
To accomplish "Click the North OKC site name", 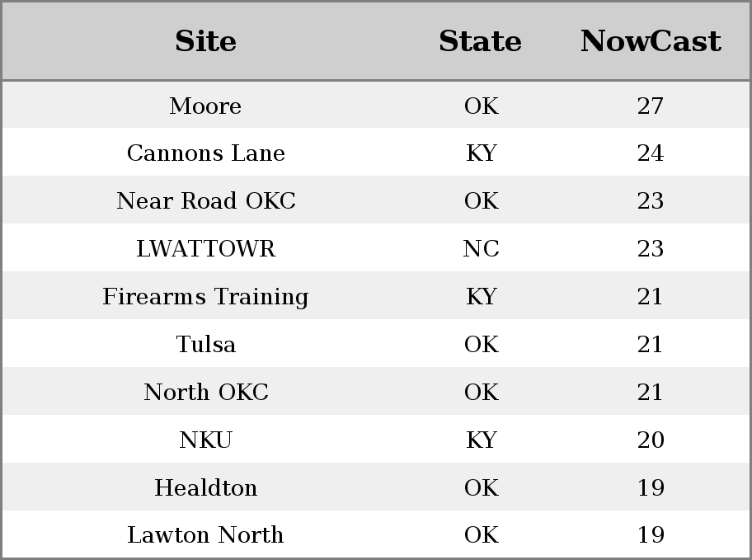I will (206, 392).
